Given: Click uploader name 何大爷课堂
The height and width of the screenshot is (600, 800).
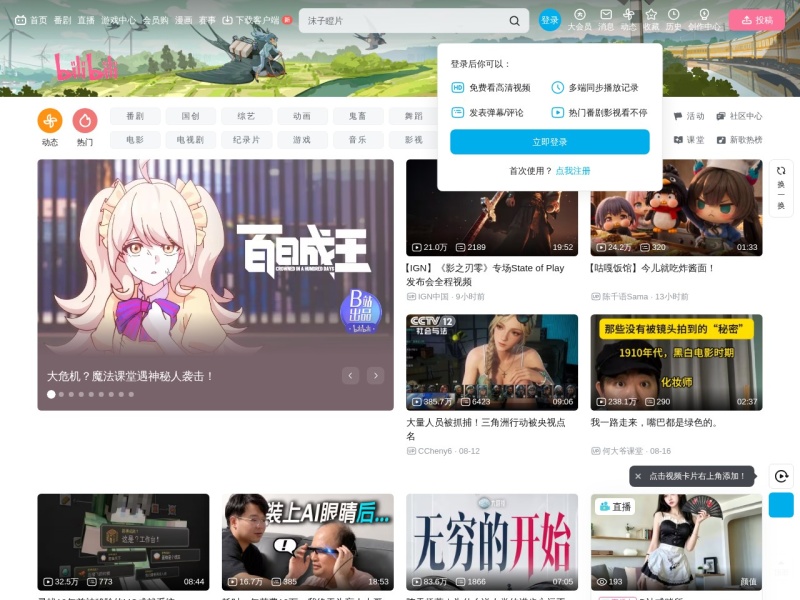Looking at the screenshot, I should point(622,451).
